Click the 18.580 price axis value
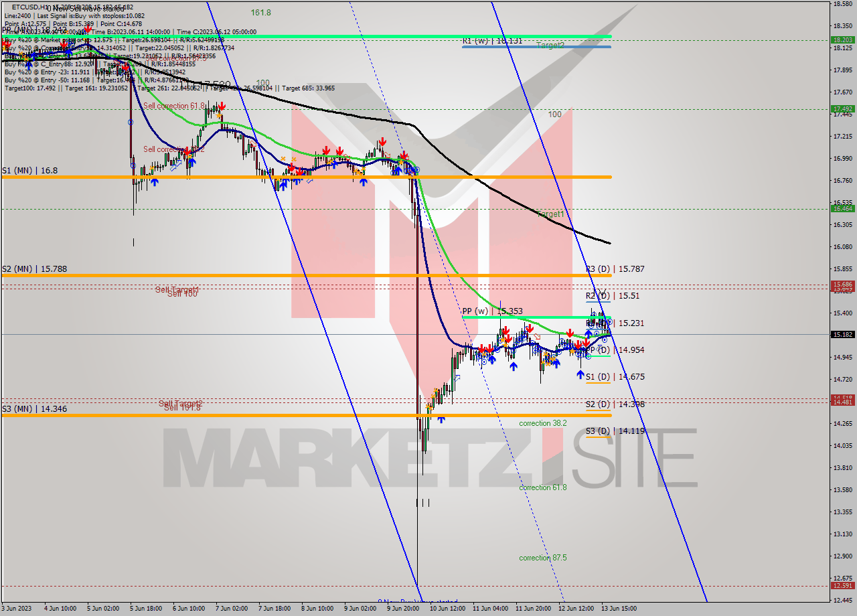 [x=842, y=4]
